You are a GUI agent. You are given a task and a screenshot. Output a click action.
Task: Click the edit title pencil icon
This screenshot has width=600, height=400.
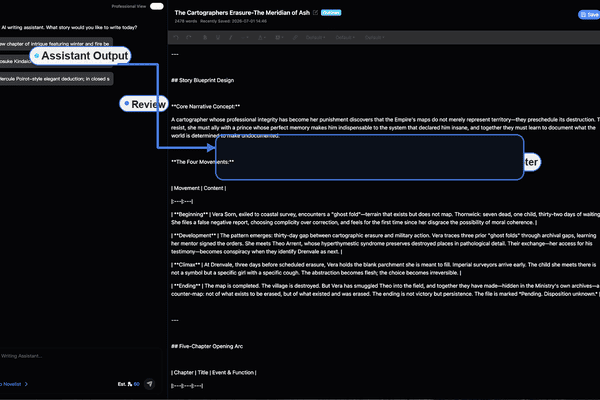(x=315, y=13)
